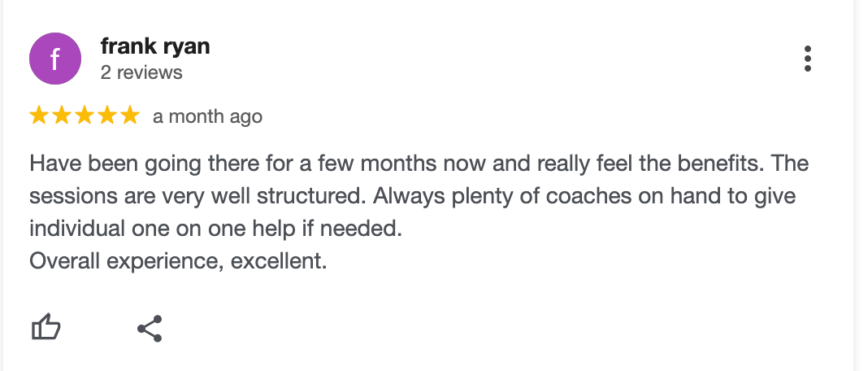The width and height of the screenshot is (868, 371).
Task: Click the 'Overall experience, excellent.' line
Action: (178, 262)
